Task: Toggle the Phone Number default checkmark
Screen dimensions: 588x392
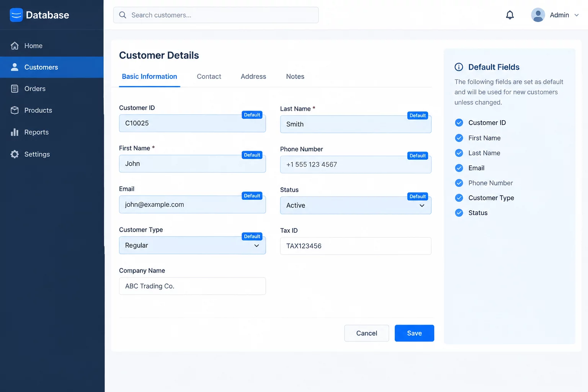Action: pyautogui.click(x=459, y=183)
